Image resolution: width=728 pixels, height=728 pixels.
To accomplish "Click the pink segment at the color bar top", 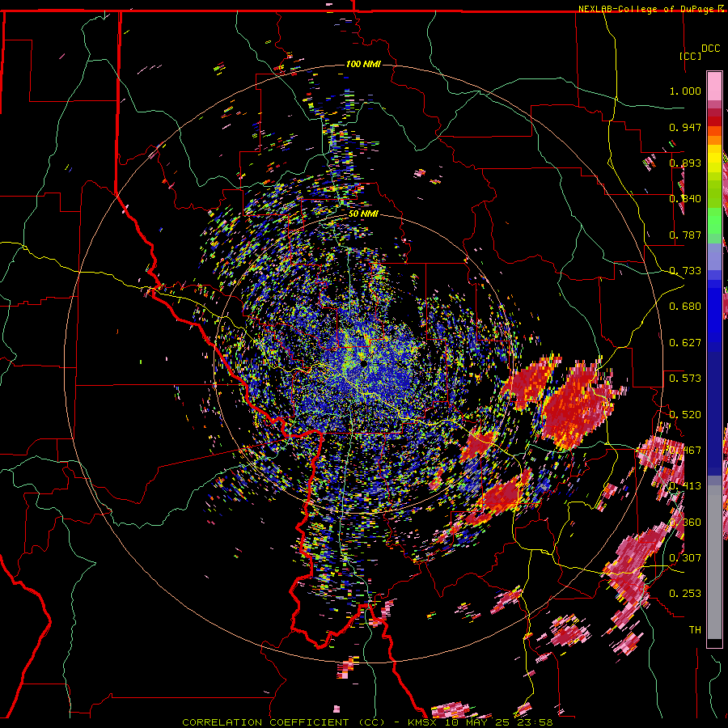I will point(714,87).
